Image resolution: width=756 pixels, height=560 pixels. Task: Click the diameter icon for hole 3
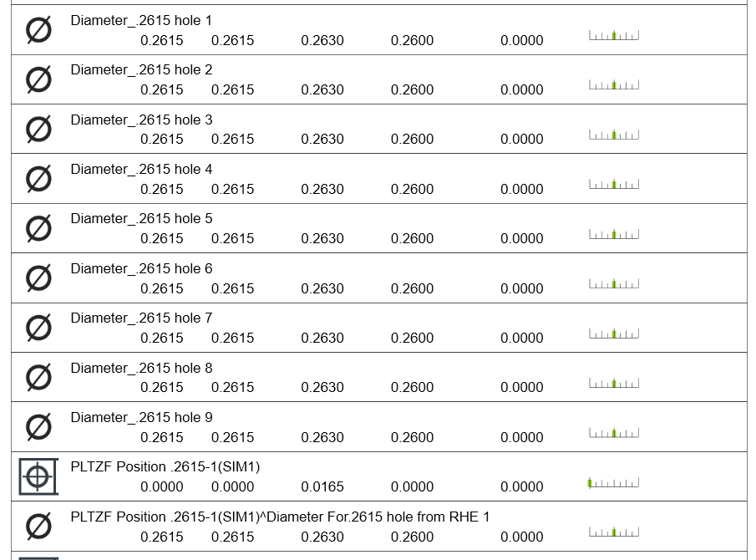[x=38, y=130]
